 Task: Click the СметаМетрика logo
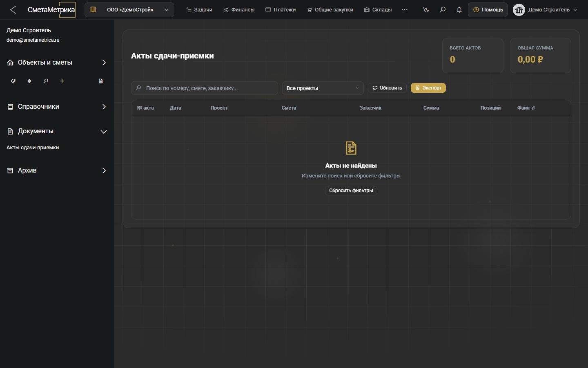51,10
